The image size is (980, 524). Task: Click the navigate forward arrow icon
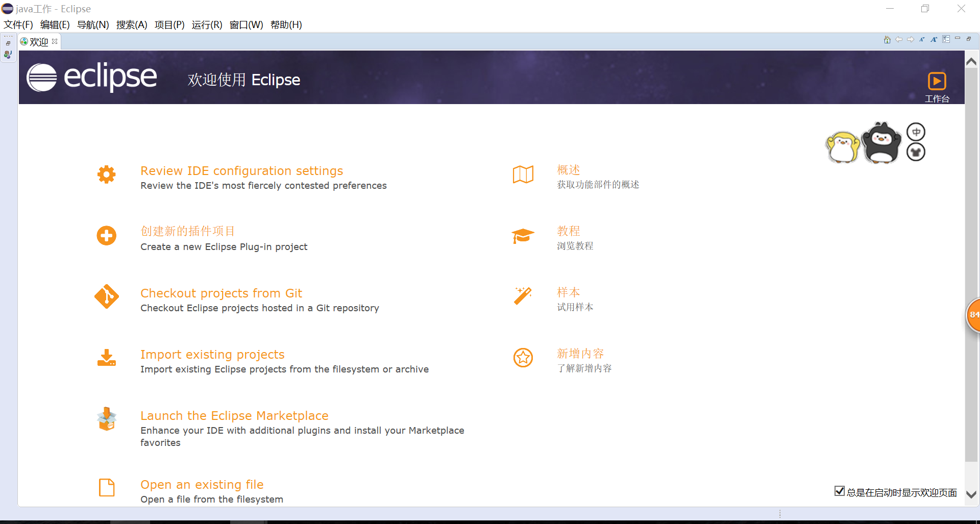coord(911,40)
